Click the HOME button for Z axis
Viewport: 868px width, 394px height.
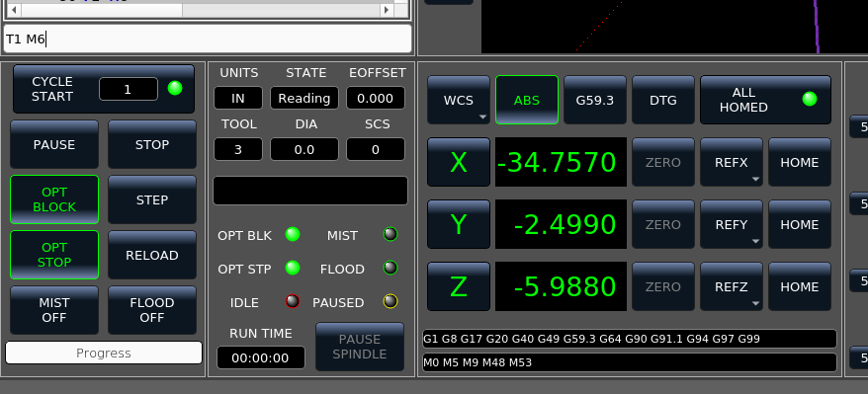tap(800, 286)
